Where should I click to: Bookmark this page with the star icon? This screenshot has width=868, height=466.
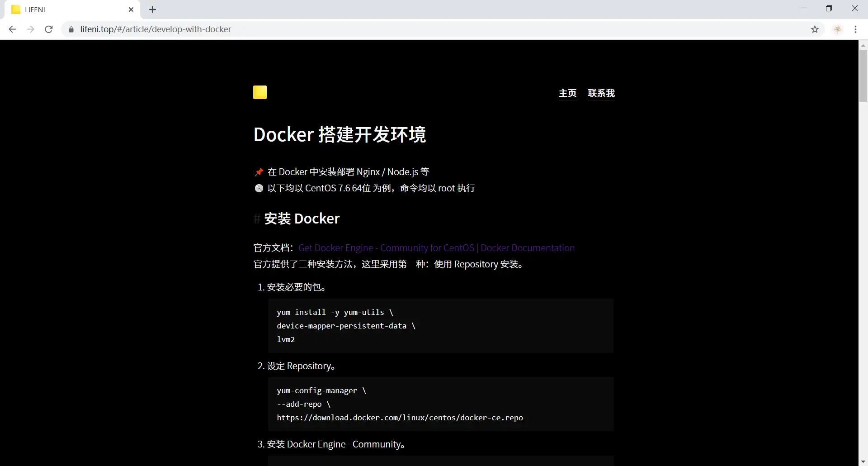(x=815, y=29)
